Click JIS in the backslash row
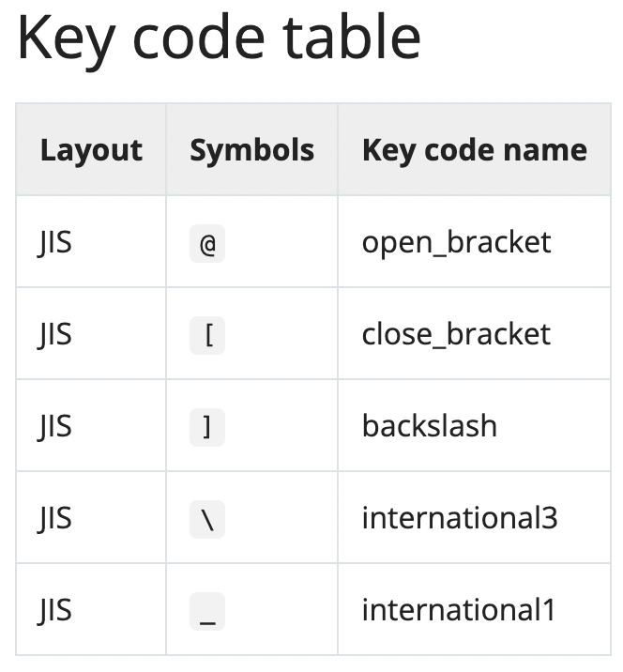 (x=55, y=426)
